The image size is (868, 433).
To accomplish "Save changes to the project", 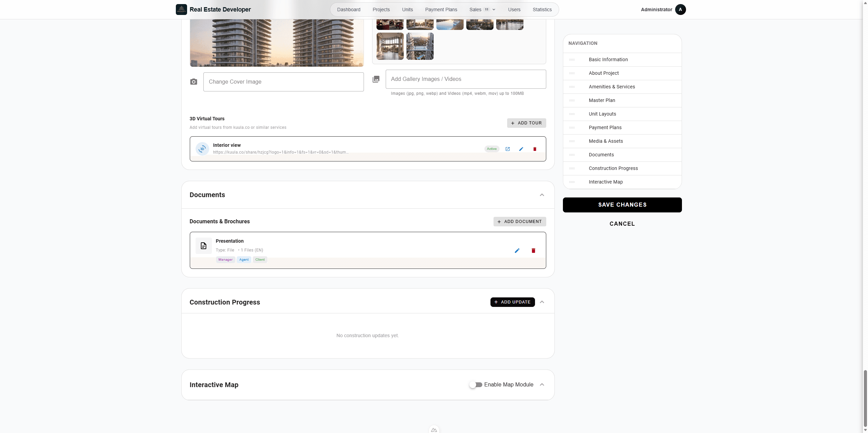I will pyautogui.click(x=622, y=205).
